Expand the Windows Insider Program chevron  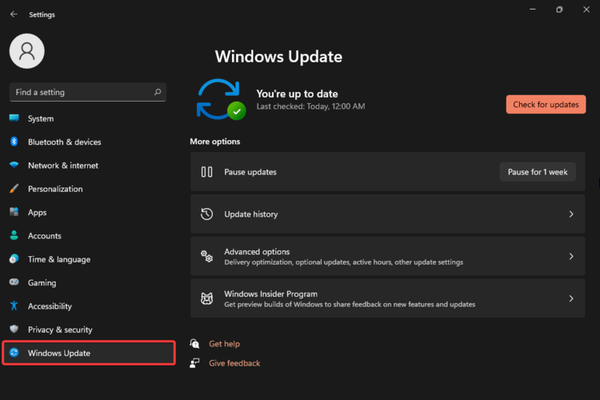coord(571,298)
